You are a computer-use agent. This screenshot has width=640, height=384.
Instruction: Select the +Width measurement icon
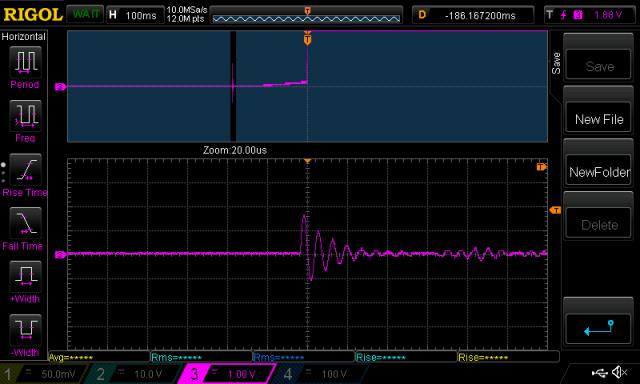tap(25, 276)
